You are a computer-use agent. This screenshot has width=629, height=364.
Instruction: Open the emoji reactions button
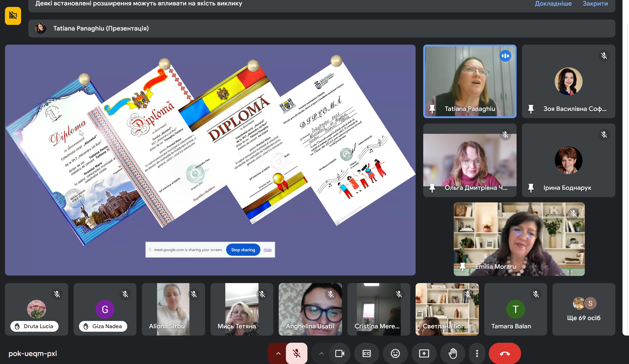[x=395, y=353]
